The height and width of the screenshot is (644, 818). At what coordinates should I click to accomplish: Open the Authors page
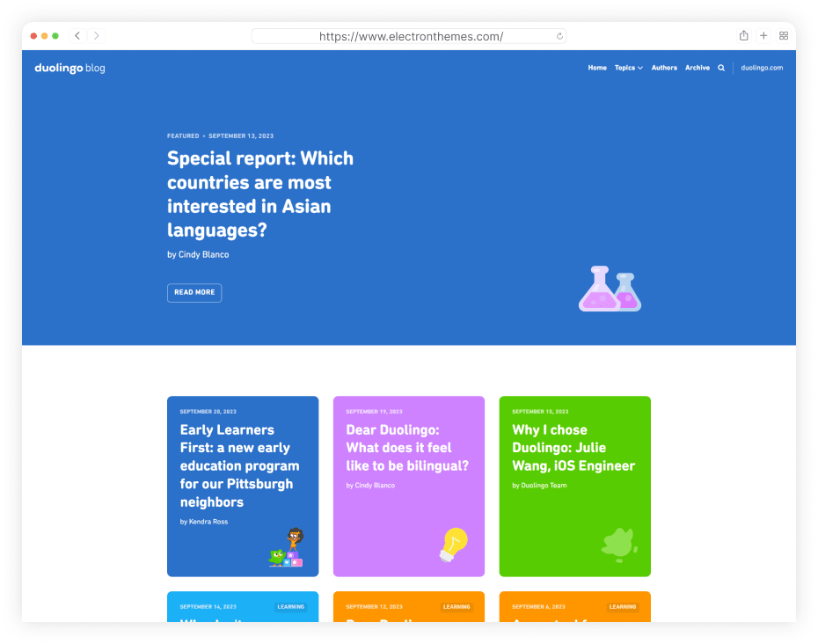(x=663, y=68)
